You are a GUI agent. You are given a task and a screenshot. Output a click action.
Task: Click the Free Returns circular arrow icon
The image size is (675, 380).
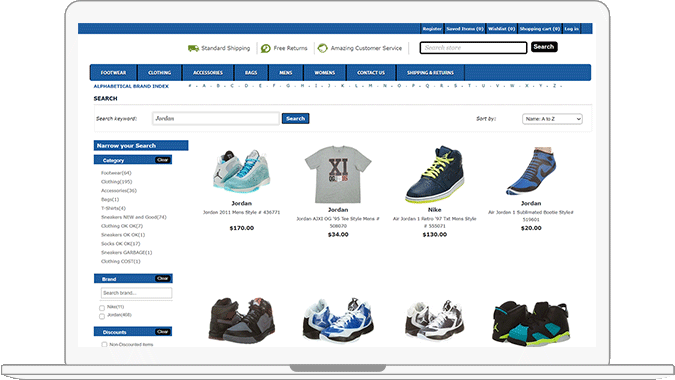[x=266, y=48]
